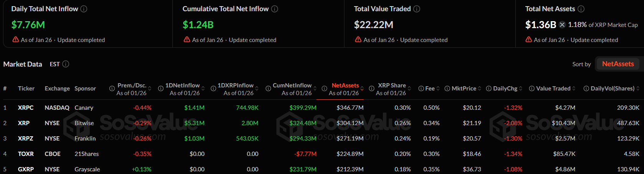Toggle sort arrows on DailyChg column

point(521,89)
